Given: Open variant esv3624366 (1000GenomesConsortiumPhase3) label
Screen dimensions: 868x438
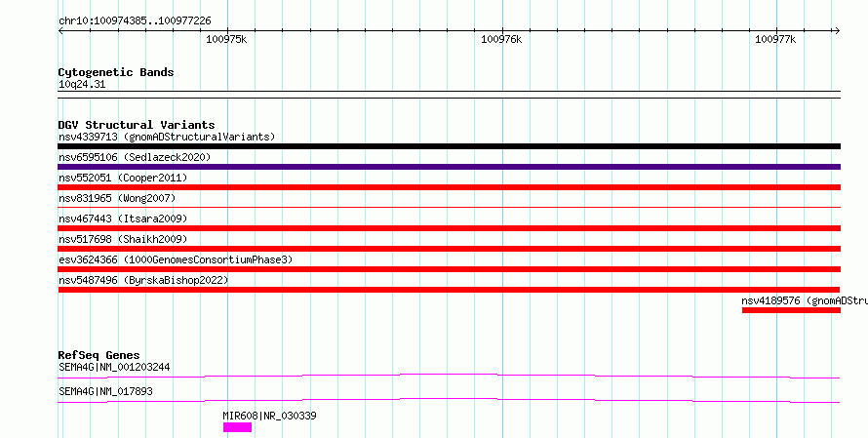Looking at the screenshot, I should coord(176,259).
